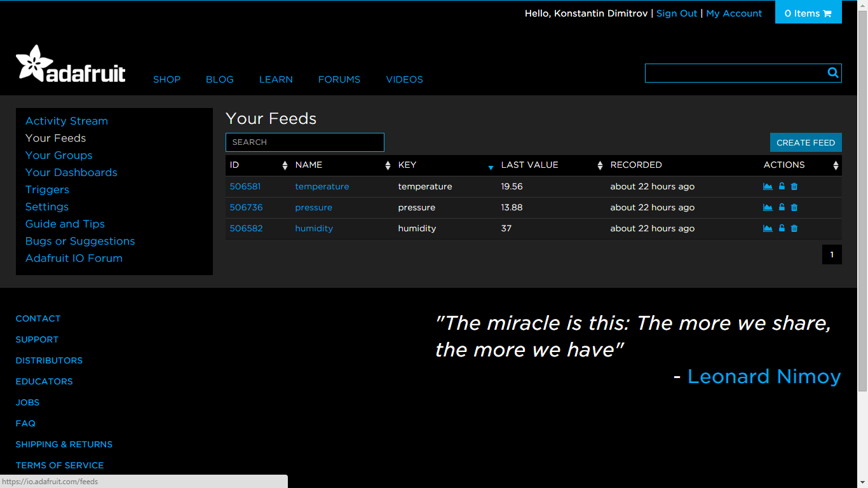The image size is (868, 488).
Task: Click the lock icon for the humidity feed
Action: [x=781, y=228]
